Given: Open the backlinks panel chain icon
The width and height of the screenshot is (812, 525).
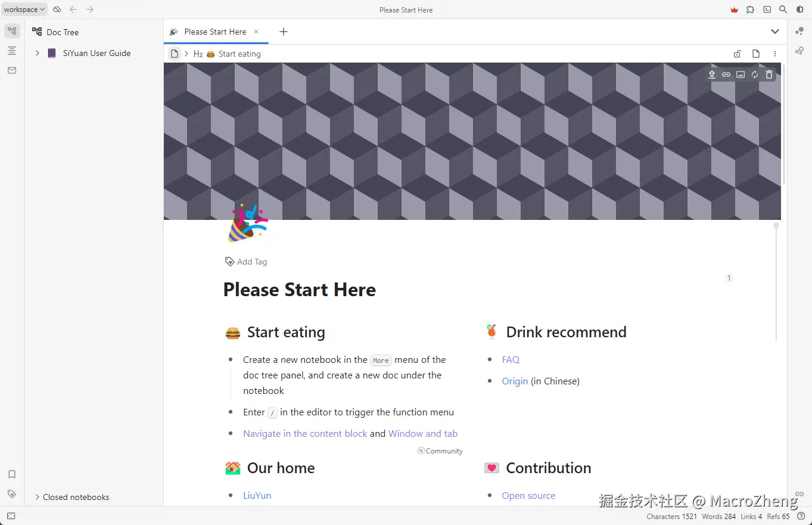Looking at the screenshot, I should [x=799, y=494].
